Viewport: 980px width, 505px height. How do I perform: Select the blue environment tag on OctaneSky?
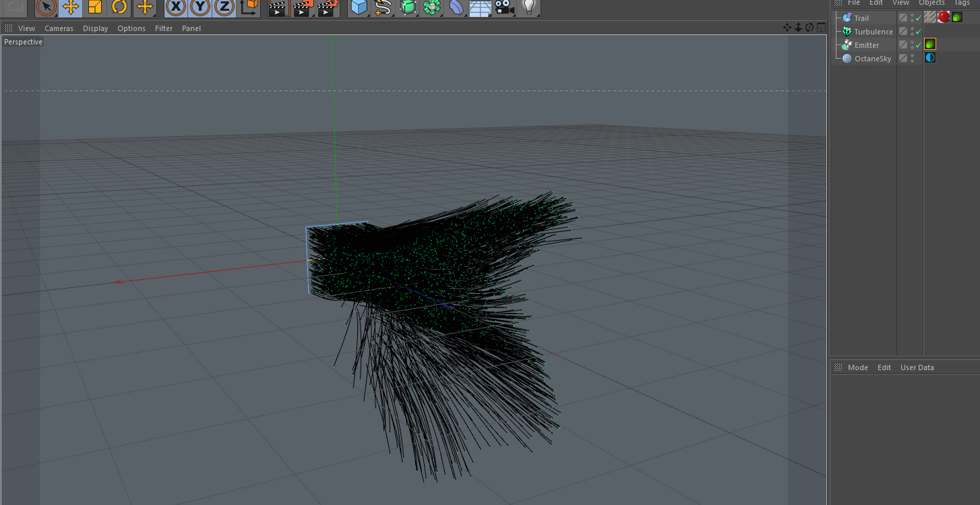pyautogui.click(x=930, y=58)
